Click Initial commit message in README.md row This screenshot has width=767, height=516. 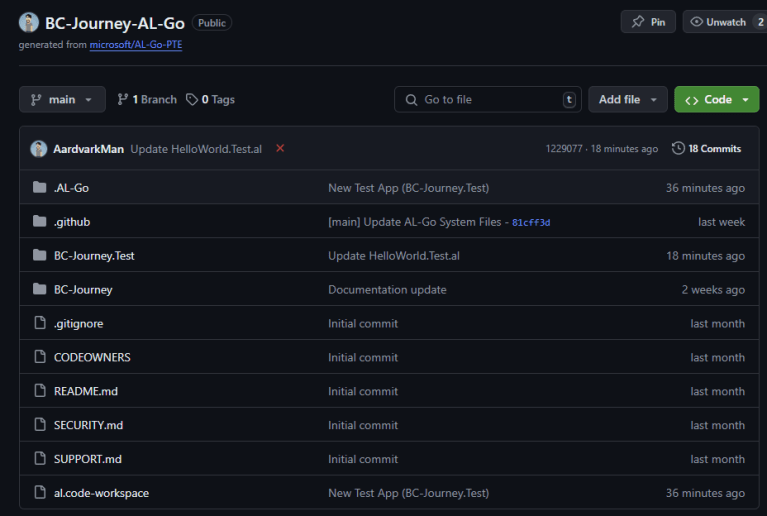pos(363,391)
